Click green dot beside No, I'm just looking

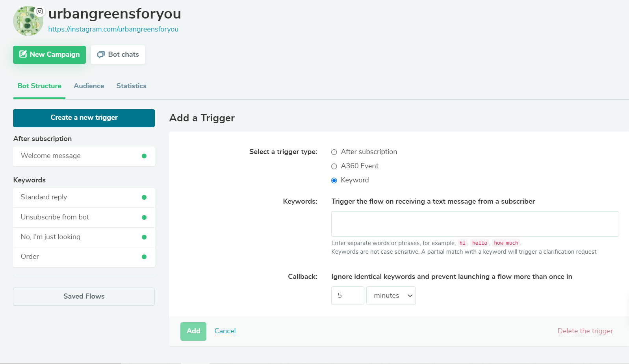144,237
